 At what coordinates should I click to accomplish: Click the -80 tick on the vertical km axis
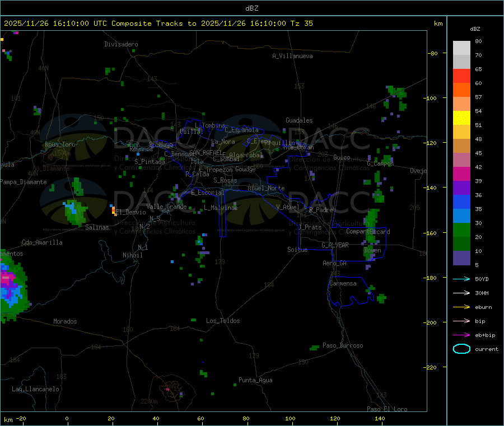[x=433, y=53]
